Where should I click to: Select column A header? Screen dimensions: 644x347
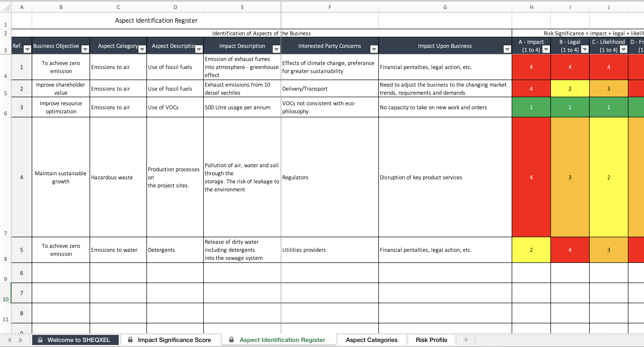pyautogui.click(x=22, y=7)
